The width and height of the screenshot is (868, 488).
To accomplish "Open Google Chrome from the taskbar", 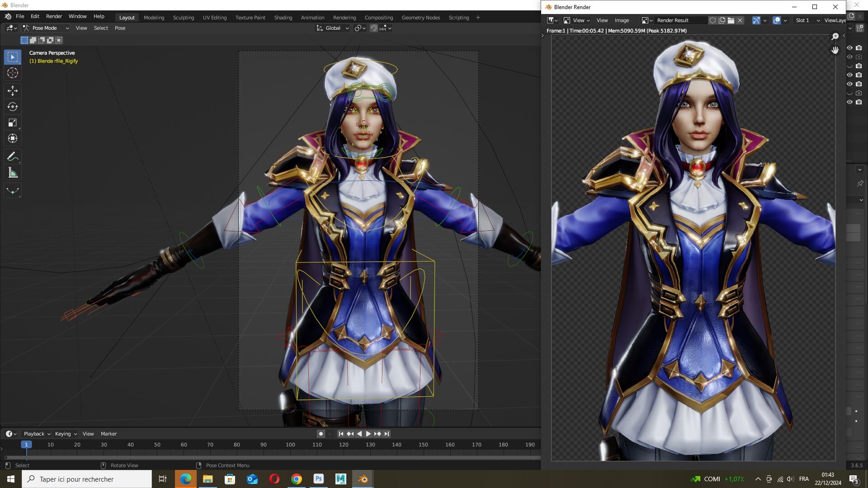I will tap(297, 479).
